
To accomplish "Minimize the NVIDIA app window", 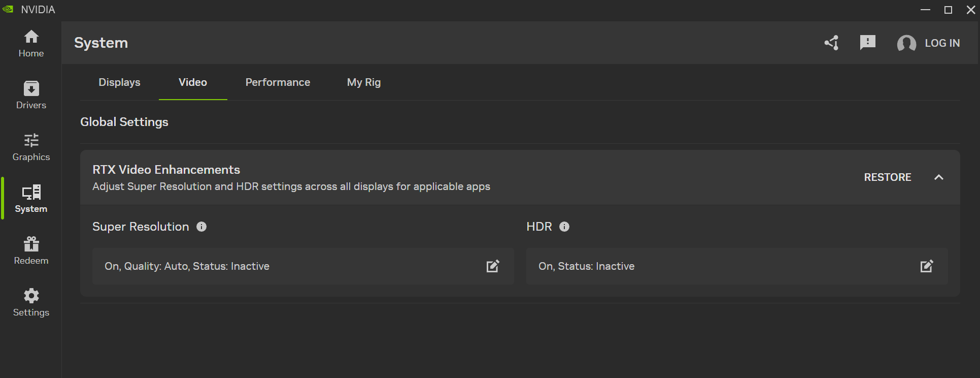I will coord(925,10).
